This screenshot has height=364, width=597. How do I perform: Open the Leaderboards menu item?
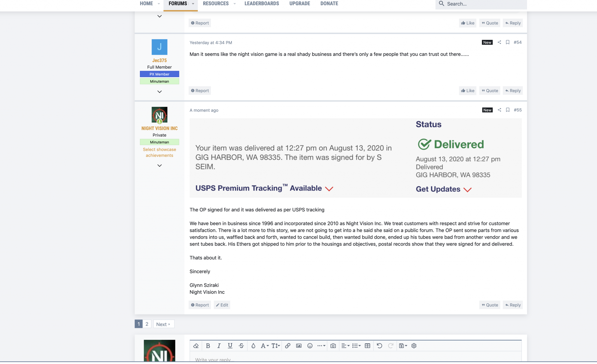pyautogui.click(x=261, y=3)
